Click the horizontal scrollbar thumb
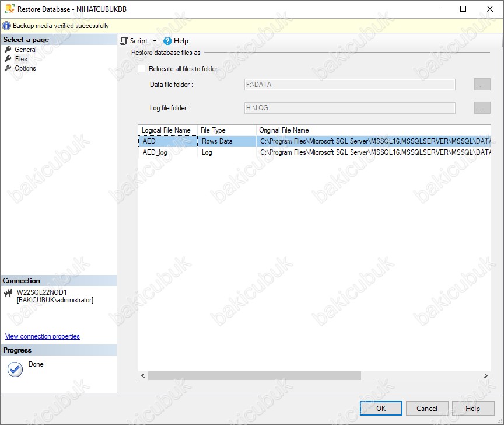504x425 pixels. pos(254,376)
